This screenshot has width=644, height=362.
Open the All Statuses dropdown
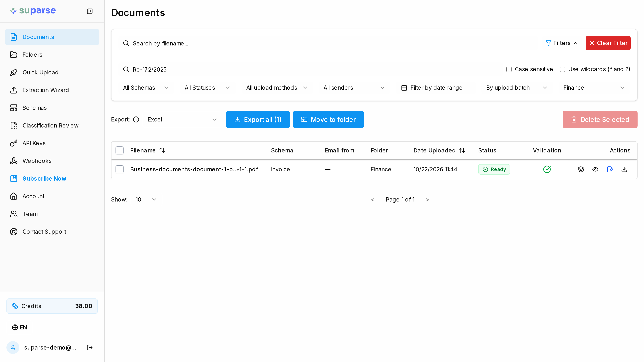tap(207, 88)
